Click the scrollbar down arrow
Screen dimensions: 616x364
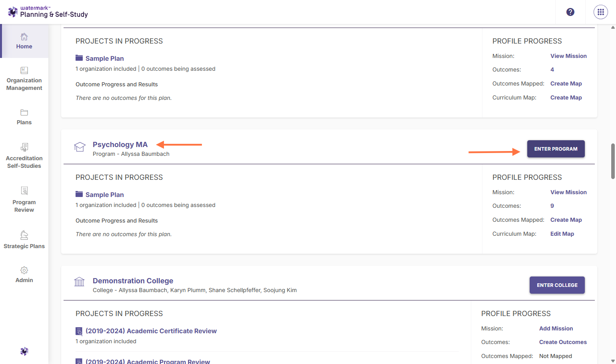tap(613, 361)
